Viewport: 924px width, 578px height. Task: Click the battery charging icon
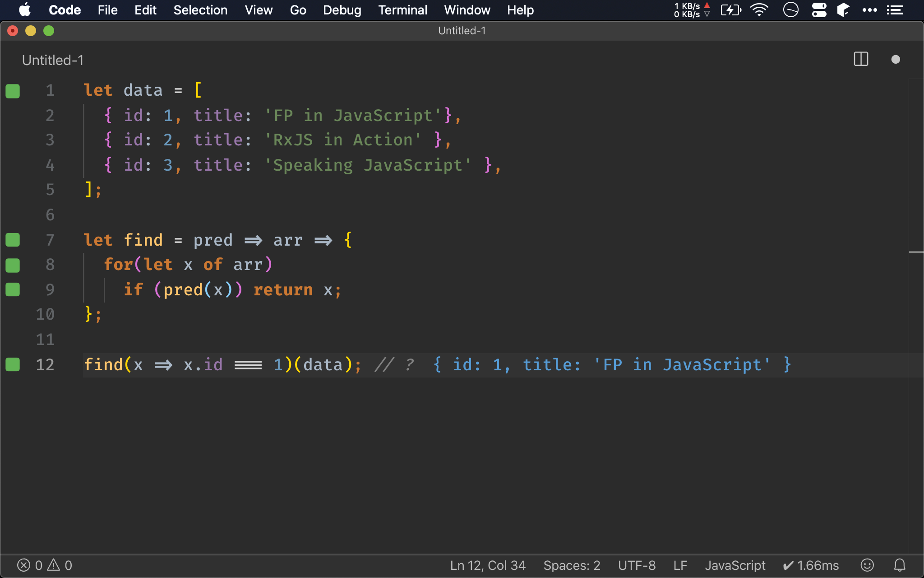pos(730,10)
